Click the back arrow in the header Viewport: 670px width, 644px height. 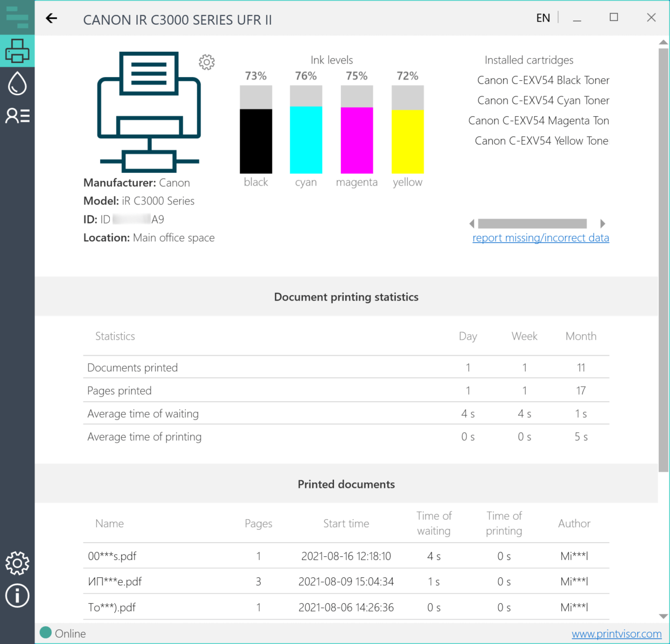[52, 18]
